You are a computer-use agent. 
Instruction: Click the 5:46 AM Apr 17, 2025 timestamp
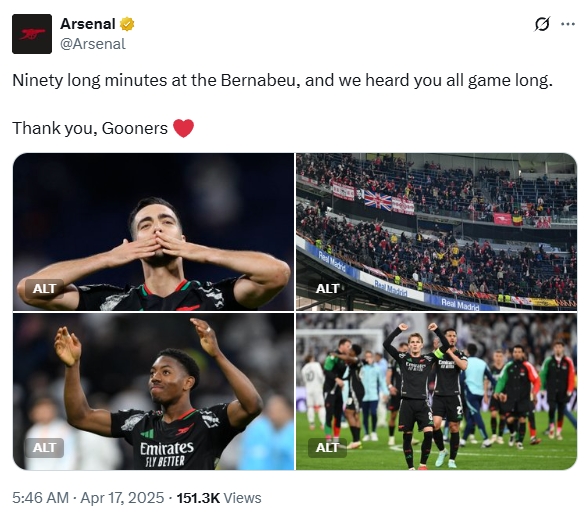(x=88, y=498)
